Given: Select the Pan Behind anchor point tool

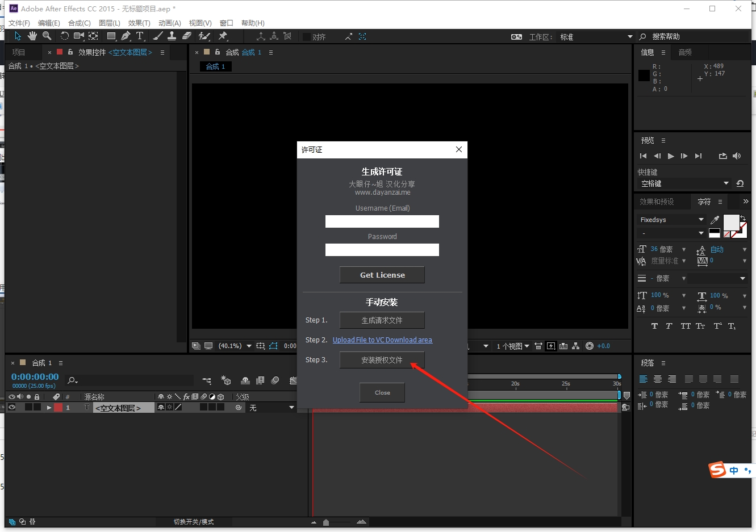Looking at the screenshot, I should click(x=93, y=36).
